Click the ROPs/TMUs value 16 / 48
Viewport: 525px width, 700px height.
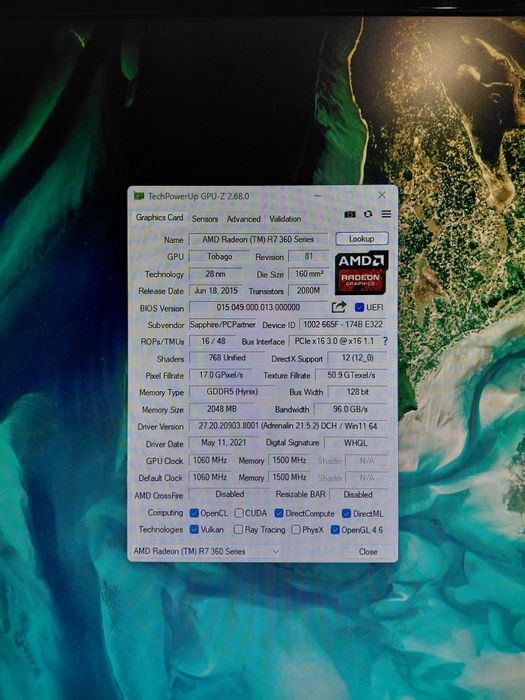[x=213, y=341]
